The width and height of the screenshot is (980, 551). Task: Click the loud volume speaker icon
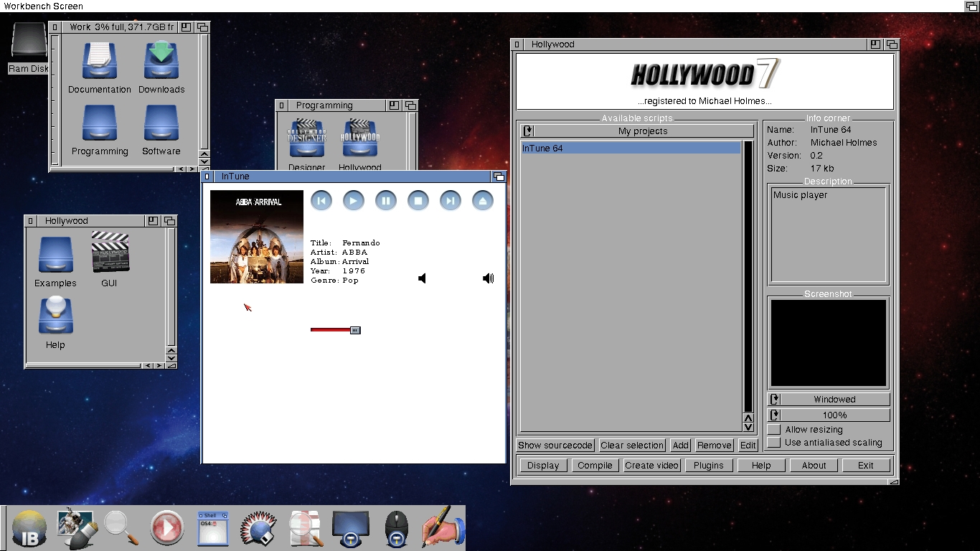(x=489, y=278)
